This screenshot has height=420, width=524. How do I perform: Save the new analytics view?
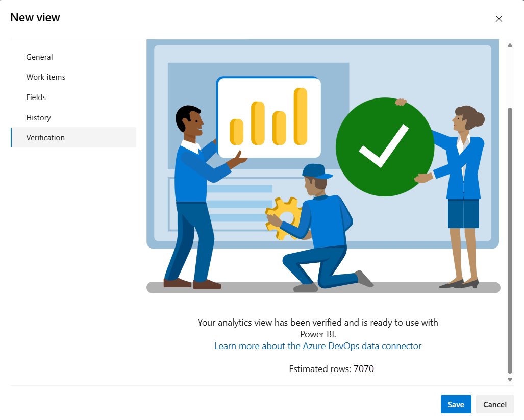point(456,404)
